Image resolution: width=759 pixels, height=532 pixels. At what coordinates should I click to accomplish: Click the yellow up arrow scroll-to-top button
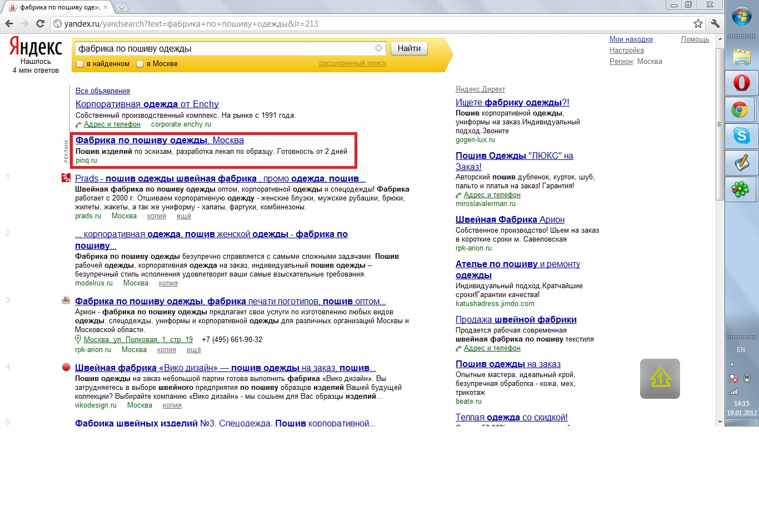tap(660, 379)
